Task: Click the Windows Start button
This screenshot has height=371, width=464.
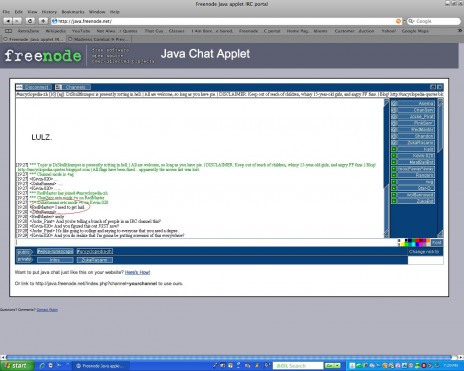Action: point(17,366)
